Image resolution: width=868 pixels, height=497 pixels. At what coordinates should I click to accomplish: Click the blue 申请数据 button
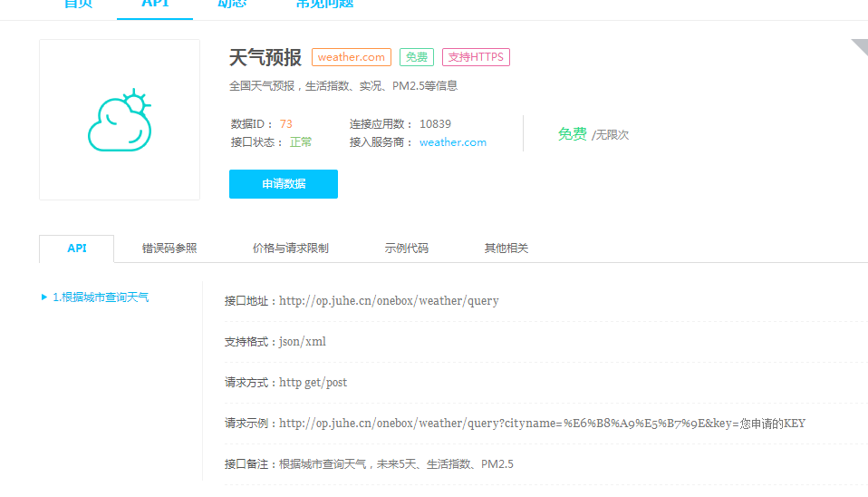(284, 184)
